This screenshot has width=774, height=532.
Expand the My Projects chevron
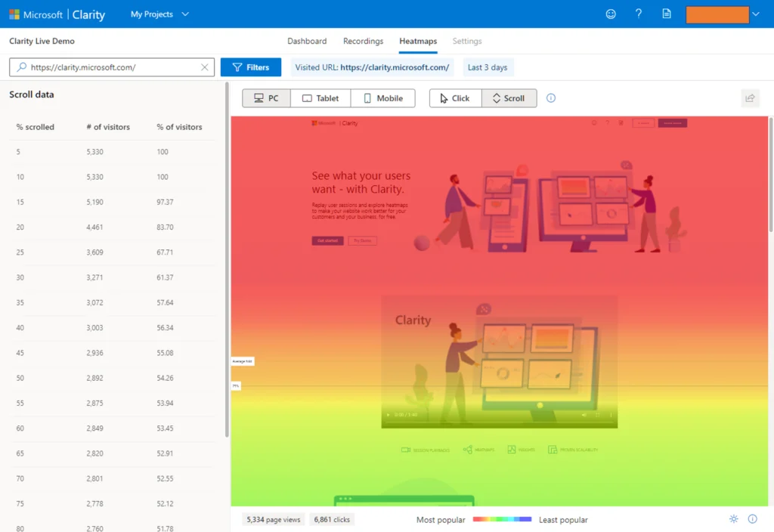(x=185, y=14)
